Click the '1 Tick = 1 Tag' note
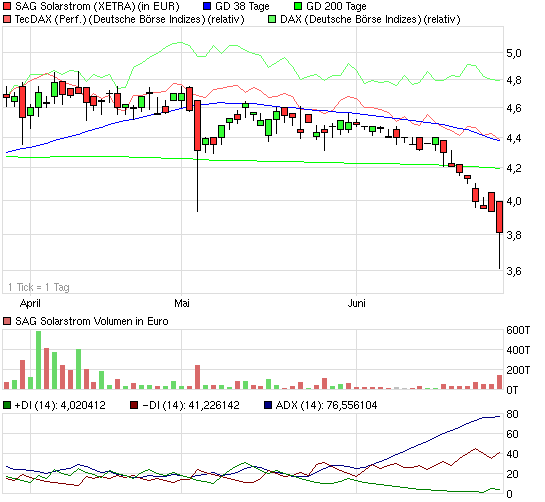This screenshot has height=502, width=545. click(39, 288)
